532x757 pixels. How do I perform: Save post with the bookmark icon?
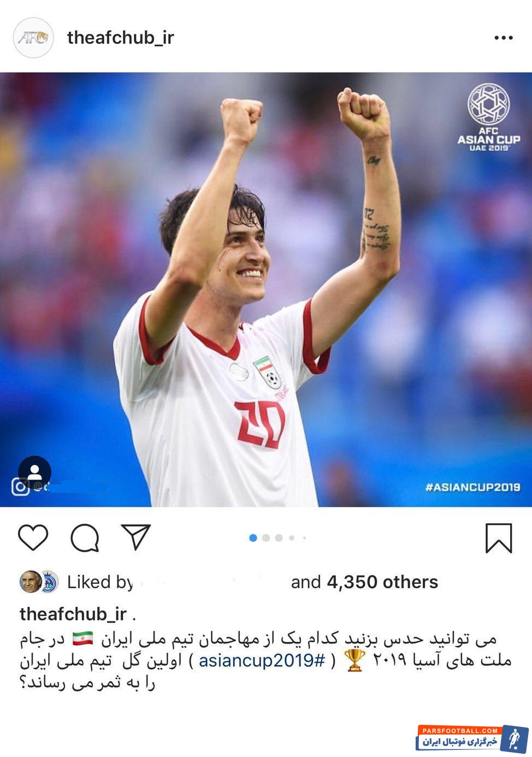(x=499, y=539)
